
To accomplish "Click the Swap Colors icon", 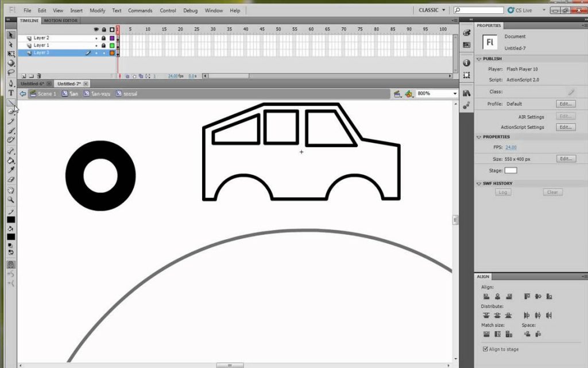I will [x=11, y=252].
